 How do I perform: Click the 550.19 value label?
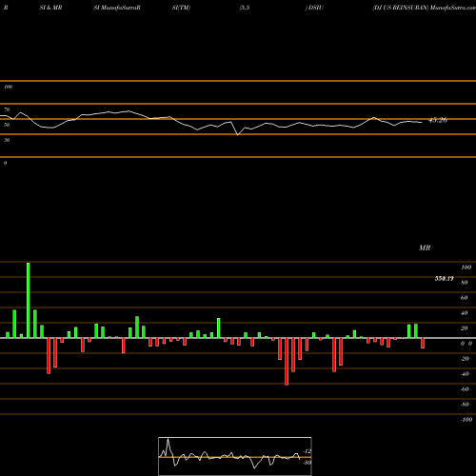tap(444, 279)
